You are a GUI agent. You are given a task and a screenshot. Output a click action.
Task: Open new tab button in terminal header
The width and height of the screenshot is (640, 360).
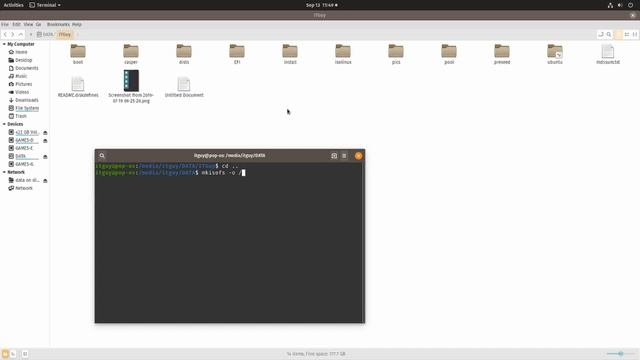[334, 156]
